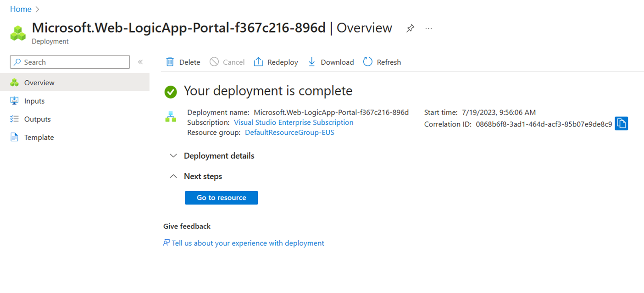Click the Deployment name value text

coord(331,112)
